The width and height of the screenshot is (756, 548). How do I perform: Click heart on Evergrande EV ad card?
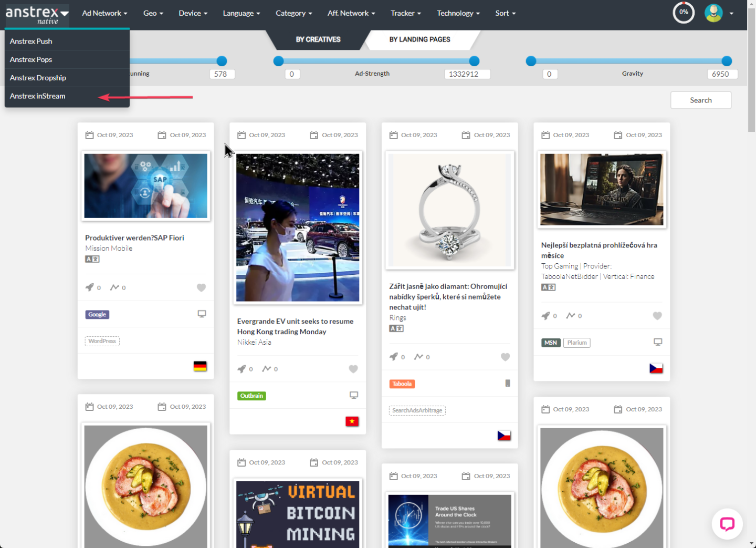tap(353, 369)
